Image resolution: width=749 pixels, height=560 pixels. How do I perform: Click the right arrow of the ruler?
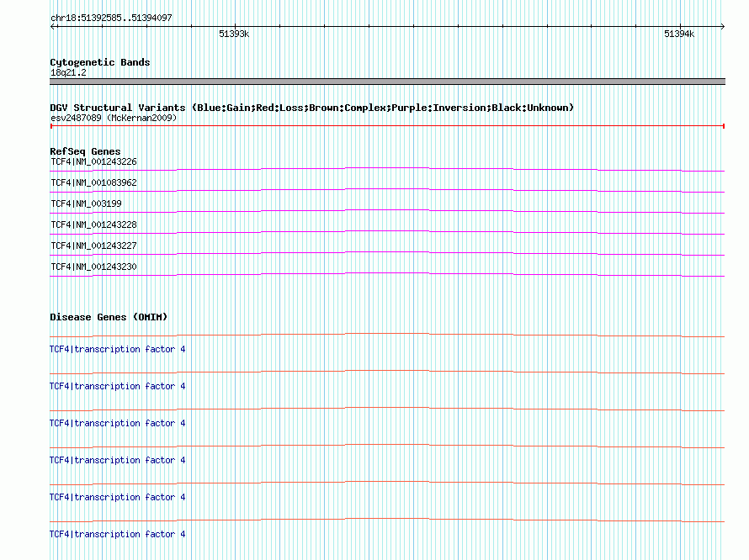[722, 26]
